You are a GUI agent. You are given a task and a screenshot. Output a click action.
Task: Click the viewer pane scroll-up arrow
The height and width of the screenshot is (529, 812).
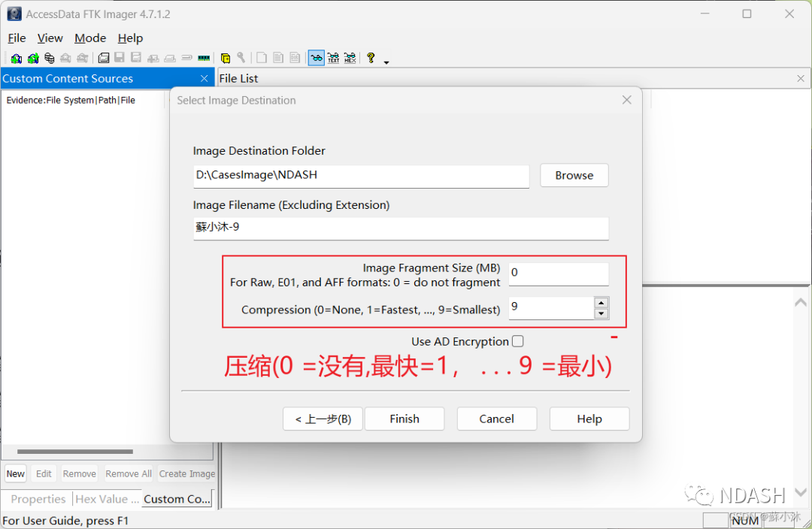click(801, 302)
